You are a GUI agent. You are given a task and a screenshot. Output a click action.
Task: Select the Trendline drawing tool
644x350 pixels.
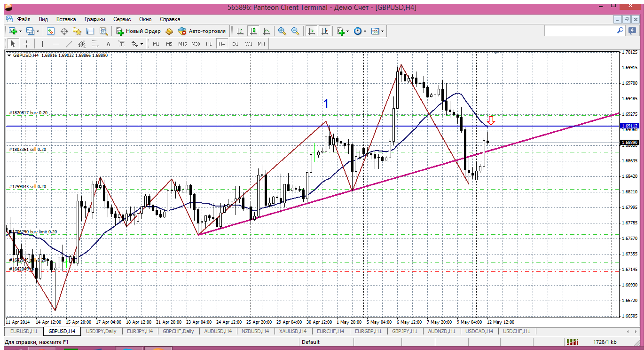point(69,44)
